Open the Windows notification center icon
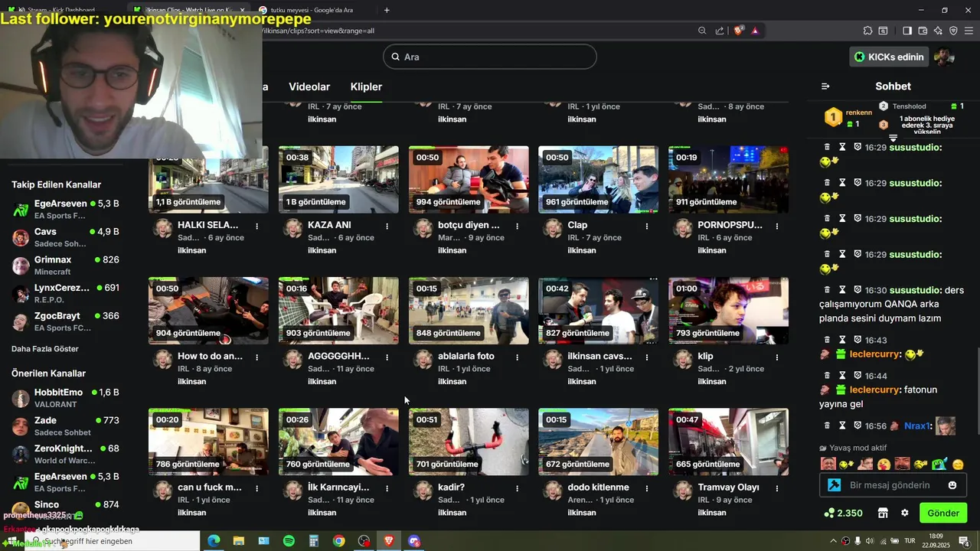 (x=964, y=541)
